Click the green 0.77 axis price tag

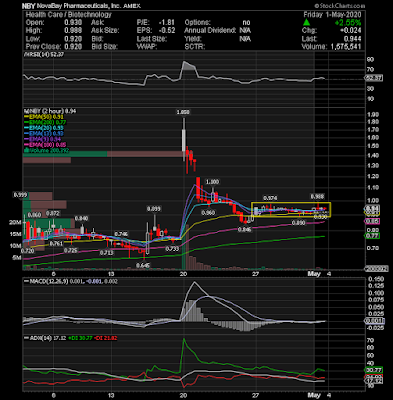[372, 236]
